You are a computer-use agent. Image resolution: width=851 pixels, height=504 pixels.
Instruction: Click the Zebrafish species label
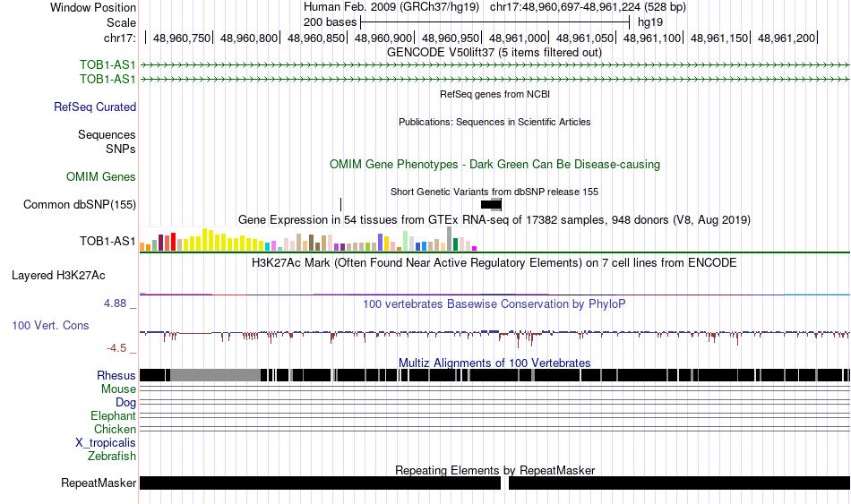pos(112,457)
